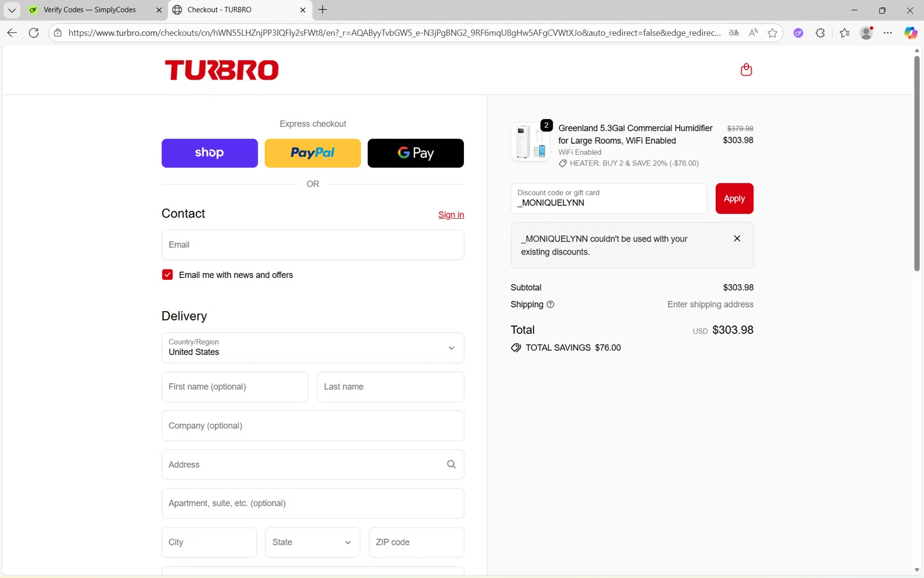924x578 pixels.
Task: Click the shipping info help icon
Action: click(551, 304)
